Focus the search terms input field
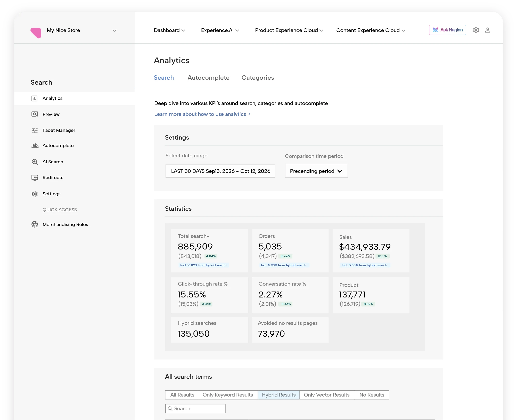 [195, 408]
